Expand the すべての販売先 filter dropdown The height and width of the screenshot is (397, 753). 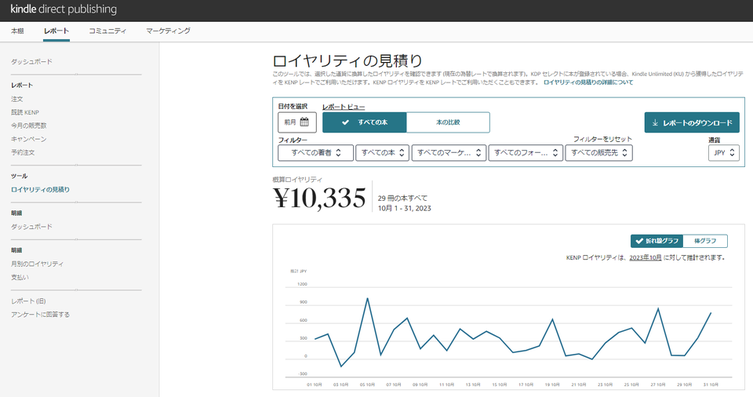click(599, 153)
